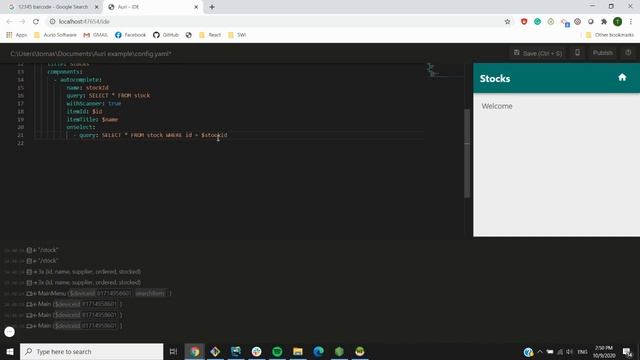Open the Windows Start menu

pyautogui.click(x=10, y=351)
